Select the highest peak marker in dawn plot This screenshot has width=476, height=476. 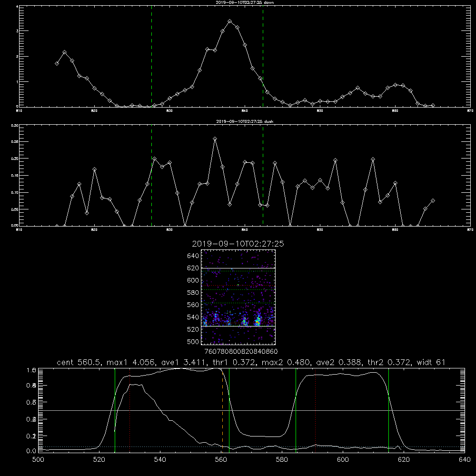click(x=230, y=21)
